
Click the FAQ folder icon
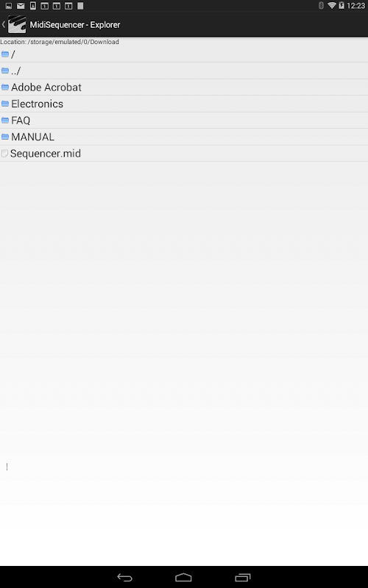point(5,121)
